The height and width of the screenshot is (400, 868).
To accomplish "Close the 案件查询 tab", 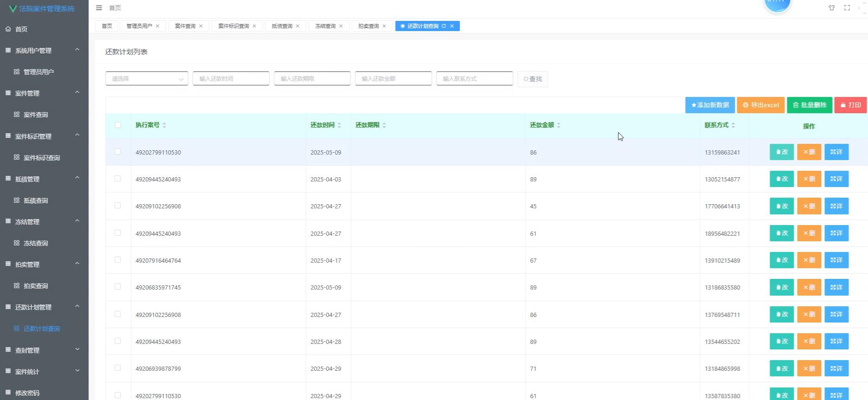I will (x=201, y=26).
